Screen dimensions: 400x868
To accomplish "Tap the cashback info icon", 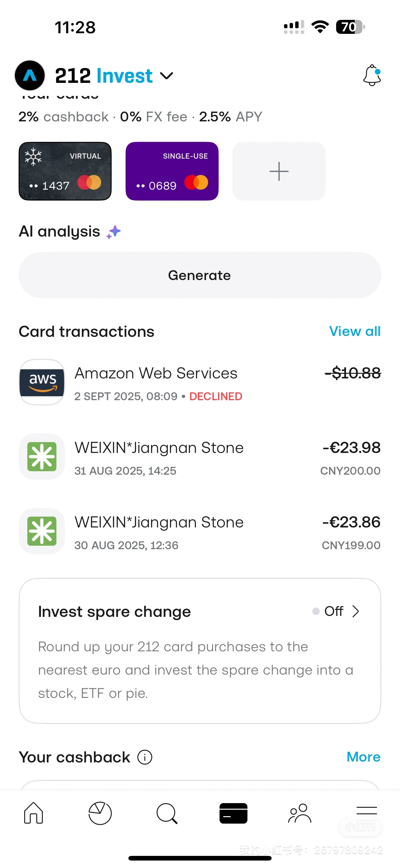I will 145,757.
